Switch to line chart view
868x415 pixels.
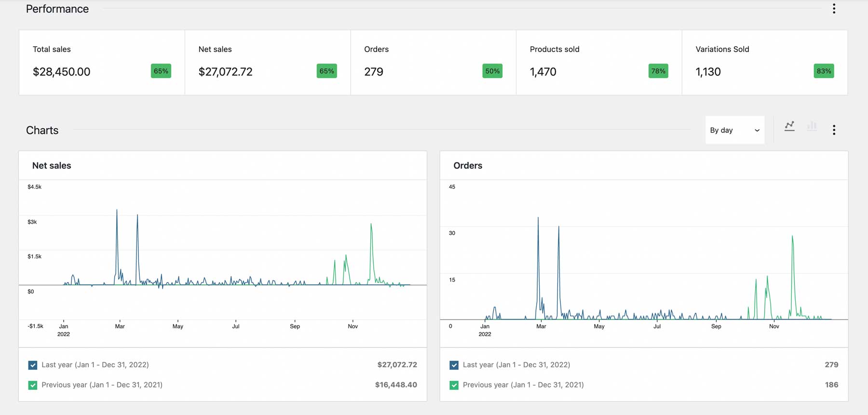(x=789, y=126)
